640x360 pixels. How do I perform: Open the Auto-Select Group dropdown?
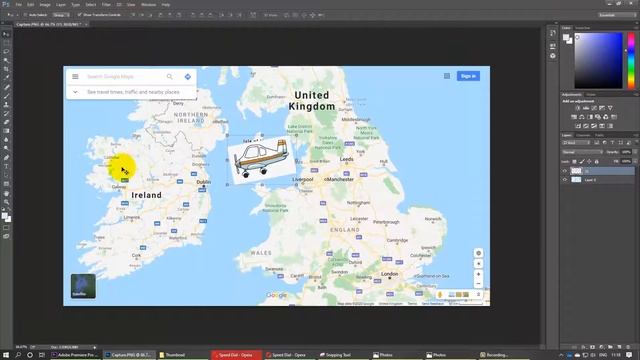(61, 15)
